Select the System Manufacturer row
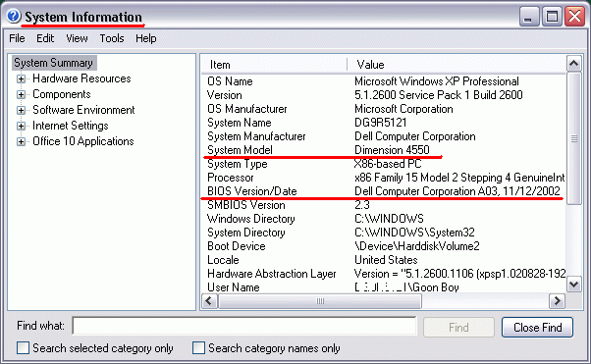Viewport: 591px width, 364px height. 384,136
